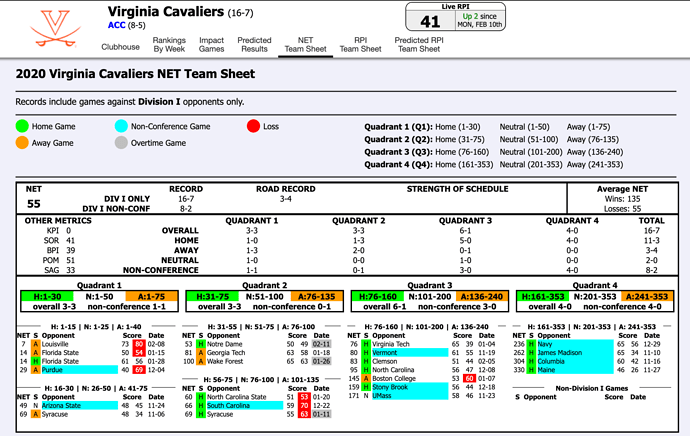Open the Stony Brook opponent link
690x436 pixels.
pos(390,387)
